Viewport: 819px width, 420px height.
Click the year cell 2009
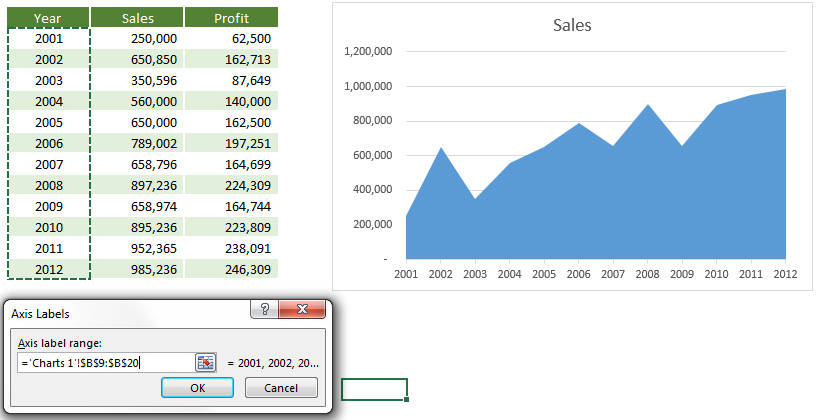[x=49, y=206]
